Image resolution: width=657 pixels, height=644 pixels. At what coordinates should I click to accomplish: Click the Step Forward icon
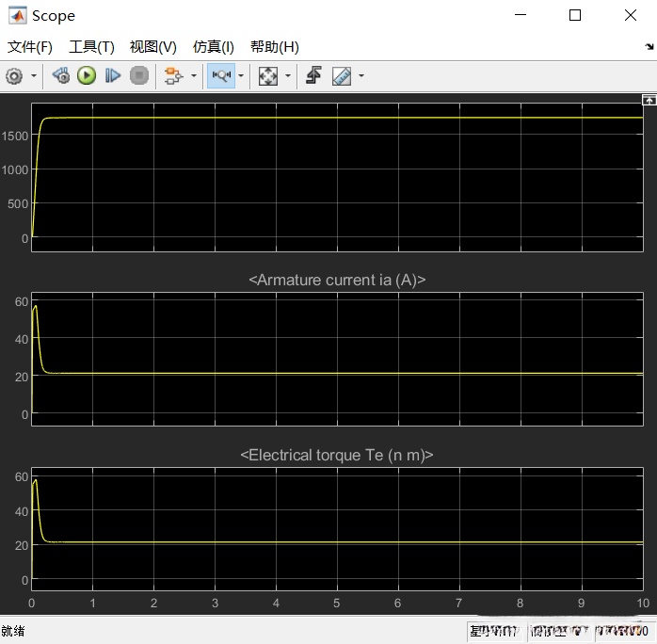tap(113, 76)
